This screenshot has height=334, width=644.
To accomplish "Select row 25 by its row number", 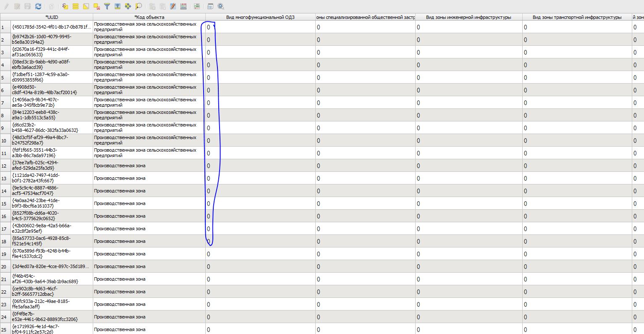I will pyautogui.click(x=5, y=329).
